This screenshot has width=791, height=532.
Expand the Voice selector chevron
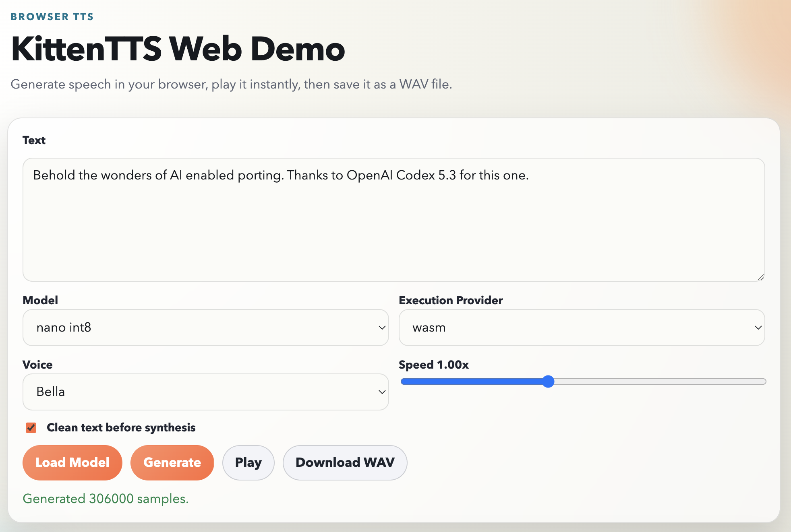(x=381, y=392)
